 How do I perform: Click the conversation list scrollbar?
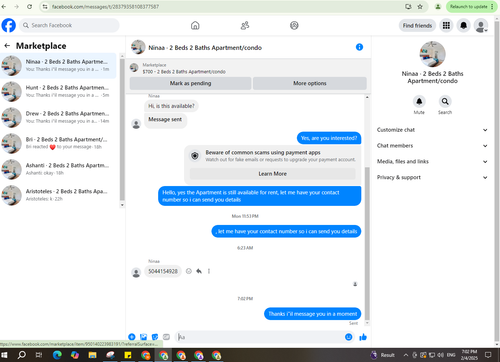[122, 130]
